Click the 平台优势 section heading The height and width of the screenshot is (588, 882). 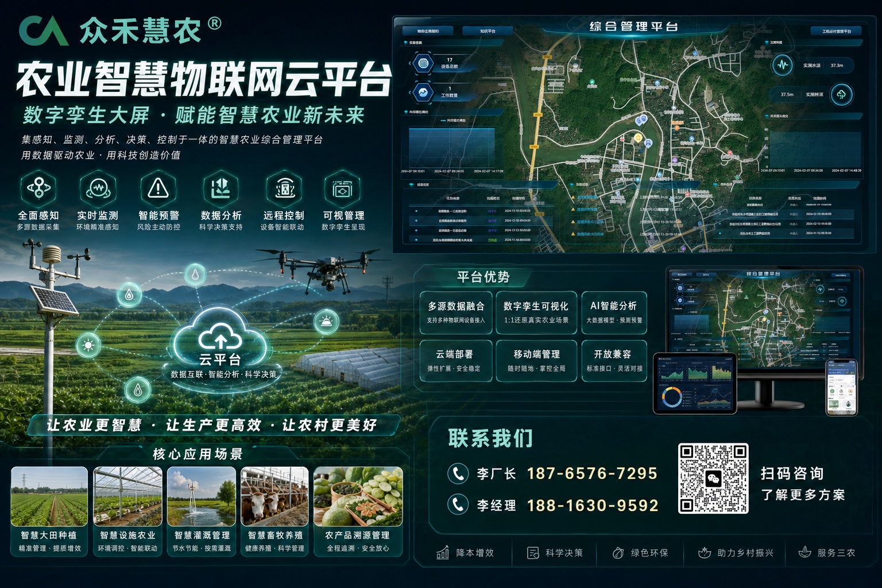tap(483, 277)
